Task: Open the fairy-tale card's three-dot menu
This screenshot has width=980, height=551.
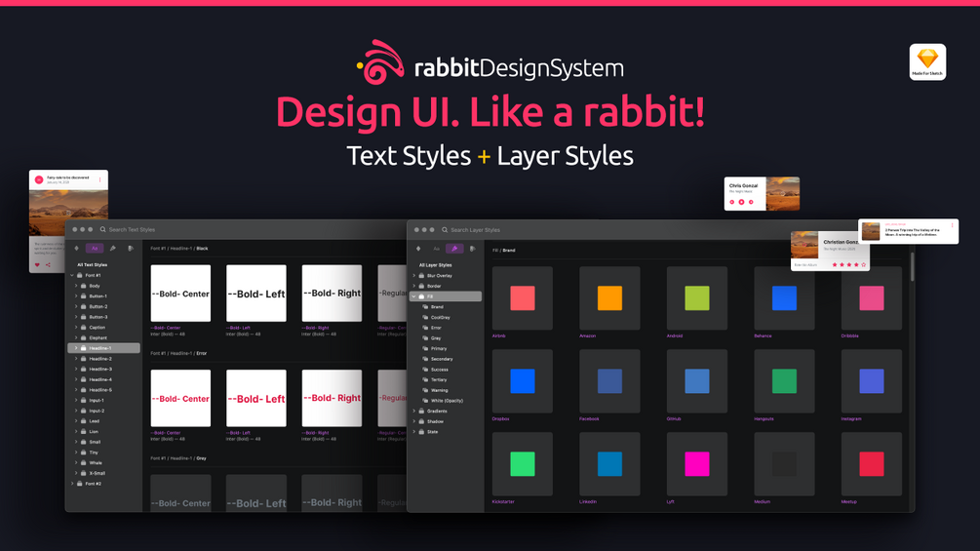Action: tap(100, 179)
